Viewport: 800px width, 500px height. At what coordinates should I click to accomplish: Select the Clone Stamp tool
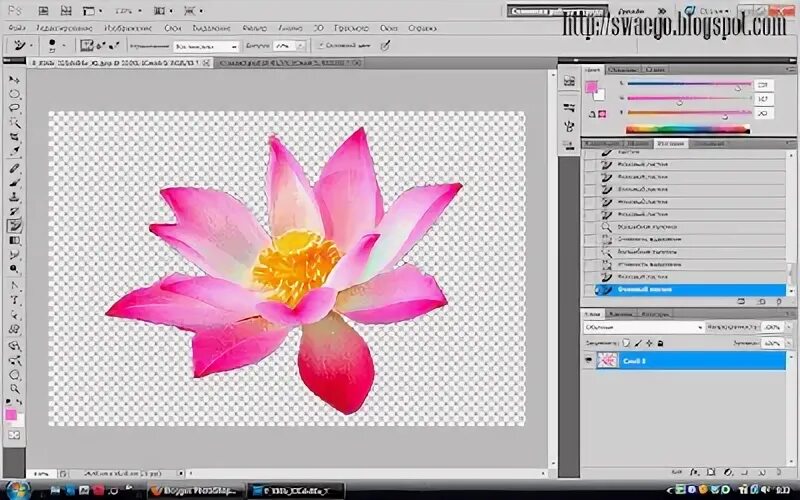14,197
